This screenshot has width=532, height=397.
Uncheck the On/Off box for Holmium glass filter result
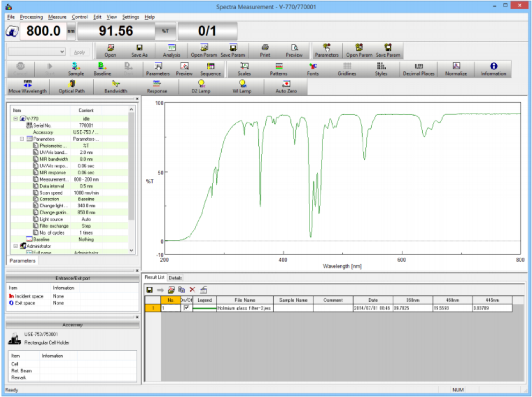pyautogui.click(x=186, y=308)
